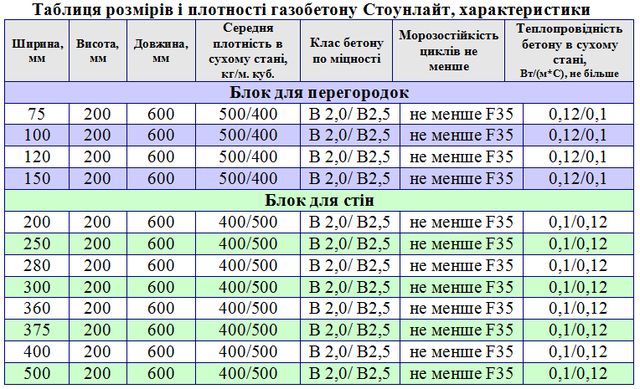The image size is (640, 389).
Task: Select the Довжина, мм header cell
Action: click(x=161, y=50)
